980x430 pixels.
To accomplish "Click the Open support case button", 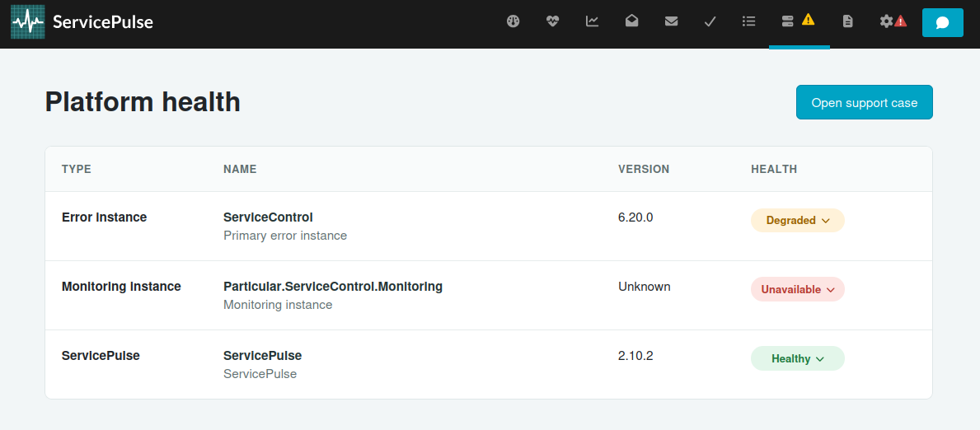I will (865, 102).
